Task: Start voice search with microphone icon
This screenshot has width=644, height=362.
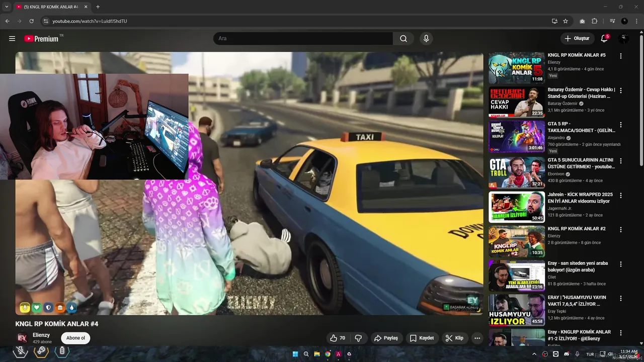Action: click(x=426, y=39)
